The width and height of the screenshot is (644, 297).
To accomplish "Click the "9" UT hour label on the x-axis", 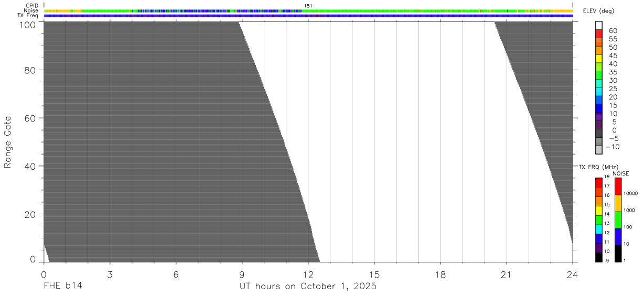I will (242, 274).
